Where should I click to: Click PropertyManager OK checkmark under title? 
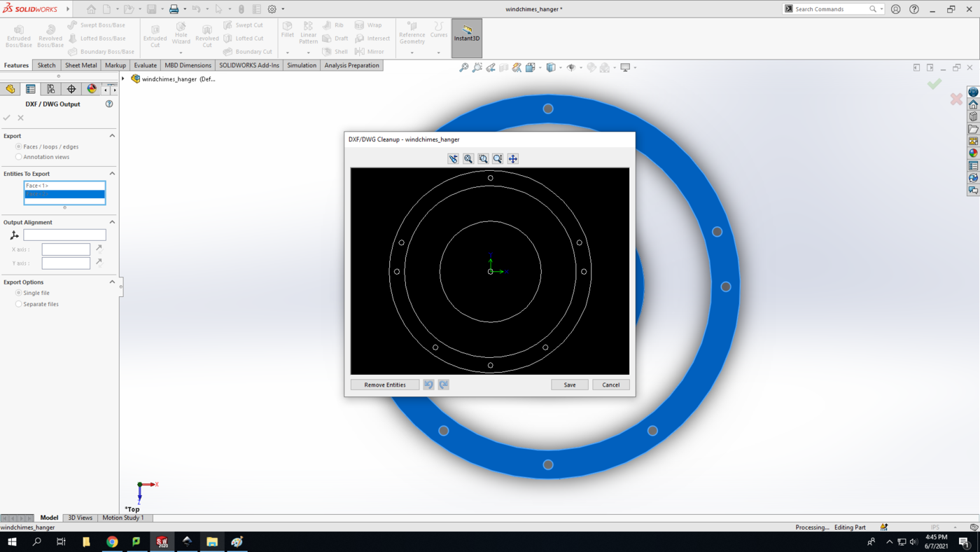pyautogui.click(x=7, y=118)
